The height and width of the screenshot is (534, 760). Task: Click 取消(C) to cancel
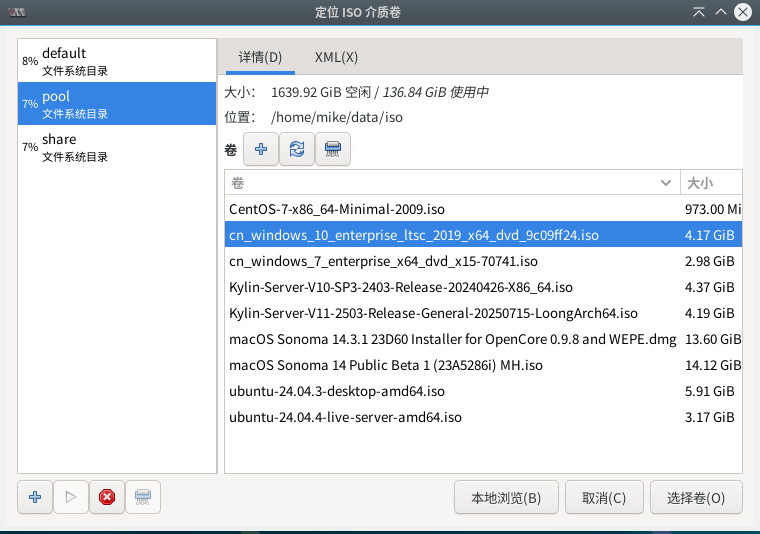pos(604,498)
